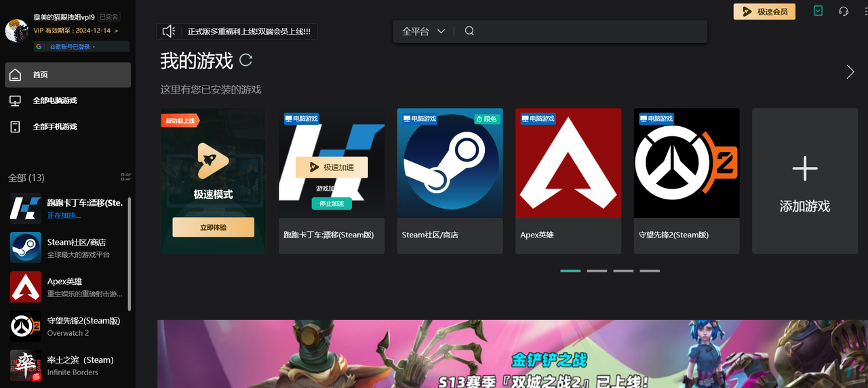
Task: Open the Steam社区/商店 game card
Action: [450, 181]
